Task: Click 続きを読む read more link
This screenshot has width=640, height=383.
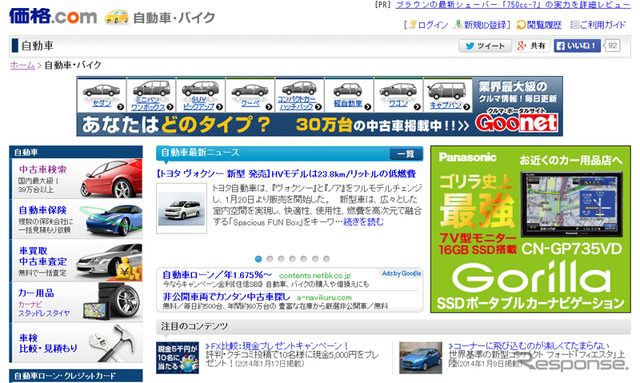Action: click(363, 222)
